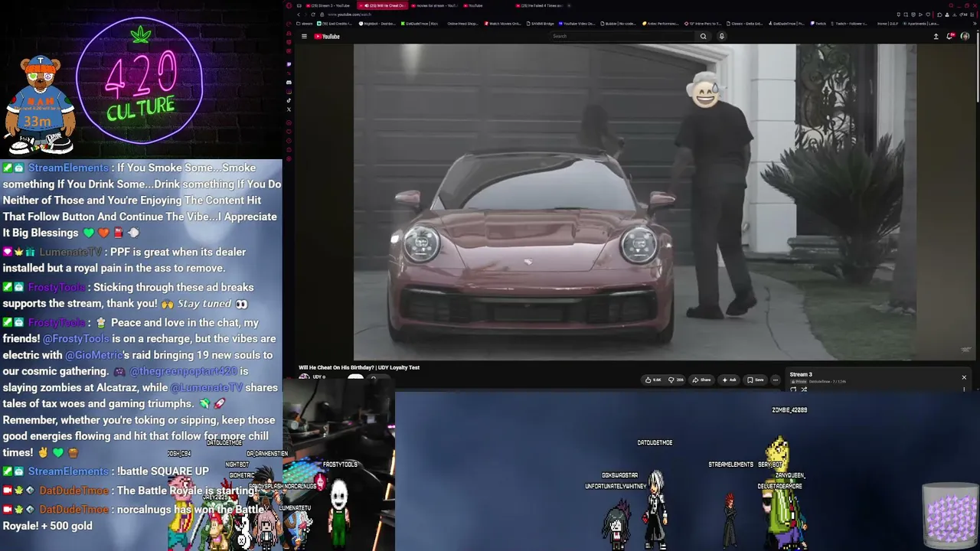Open the Twitch bookmark

tap(818, 24)
